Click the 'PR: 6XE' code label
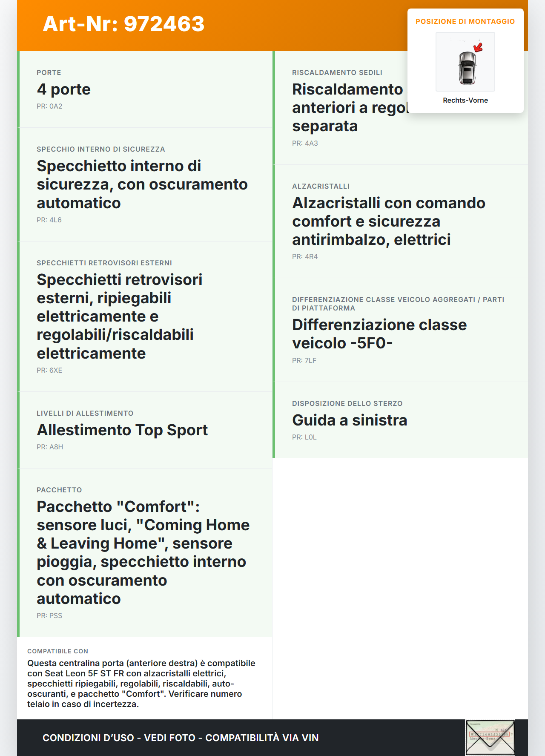The width and height of the screenshot is (545, 756). 49,370
